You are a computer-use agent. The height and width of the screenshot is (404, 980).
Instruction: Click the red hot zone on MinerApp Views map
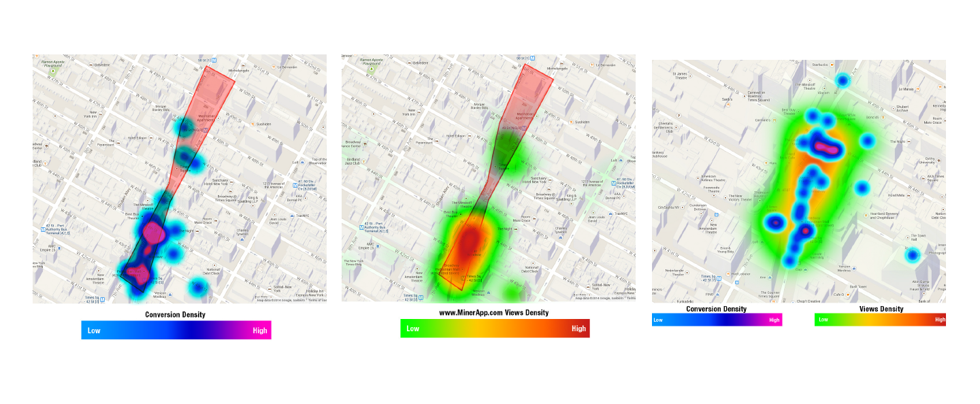(x=470, y=241)
